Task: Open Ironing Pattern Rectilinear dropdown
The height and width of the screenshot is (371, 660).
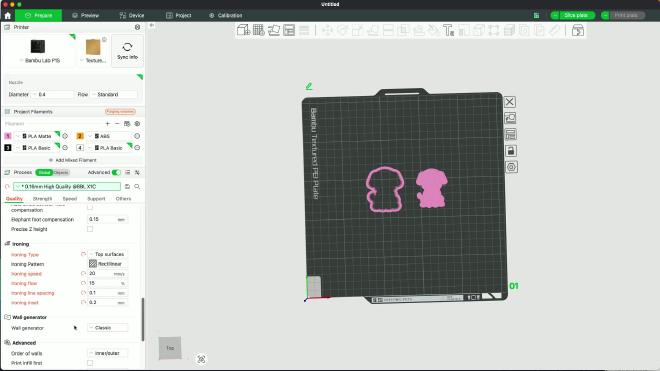Action: click(x=108, y=264)
